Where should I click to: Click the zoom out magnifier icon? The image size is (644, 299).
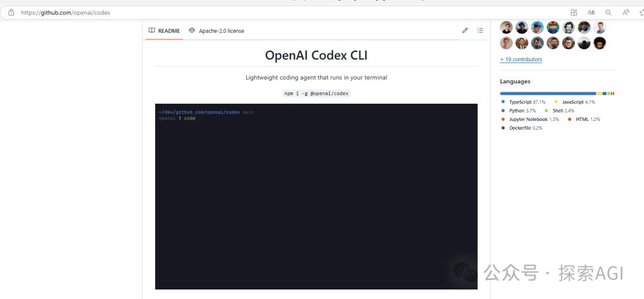(609, 13)
